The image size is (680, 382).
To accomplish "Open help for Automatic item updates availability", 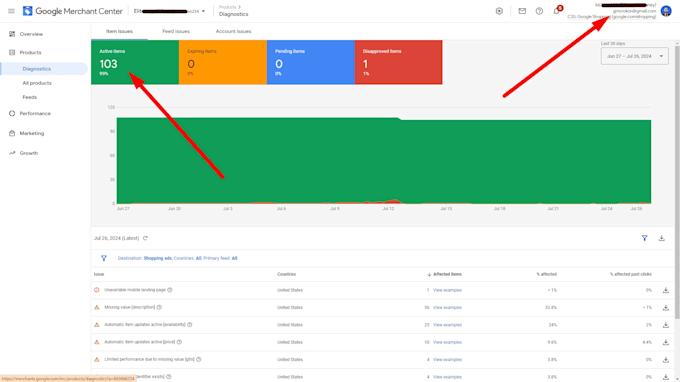I will 190,324.
